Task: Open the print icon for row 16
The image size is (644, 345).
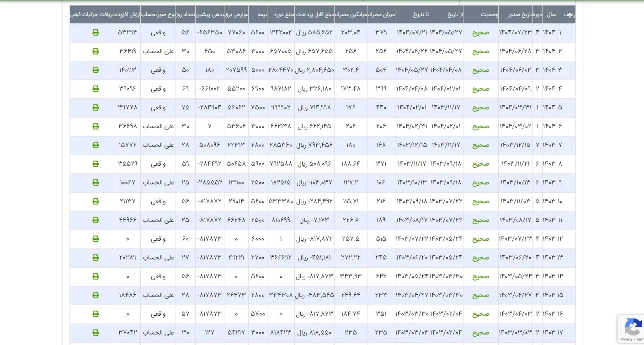Action: 96,314
